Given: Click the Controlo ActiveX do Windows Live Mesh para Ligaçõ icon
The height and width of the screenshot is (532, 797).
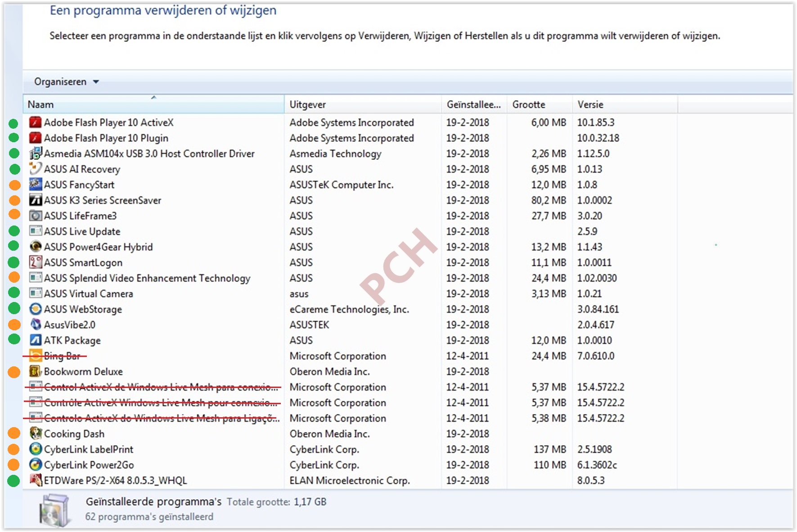Looking at the screenshot, I should 35,418.
